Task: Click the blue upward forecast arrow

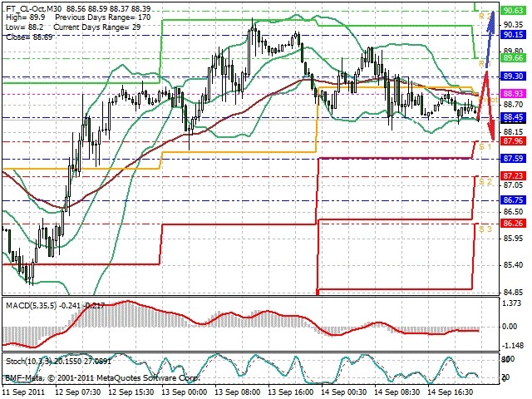Action: click(x=490, y=39)
